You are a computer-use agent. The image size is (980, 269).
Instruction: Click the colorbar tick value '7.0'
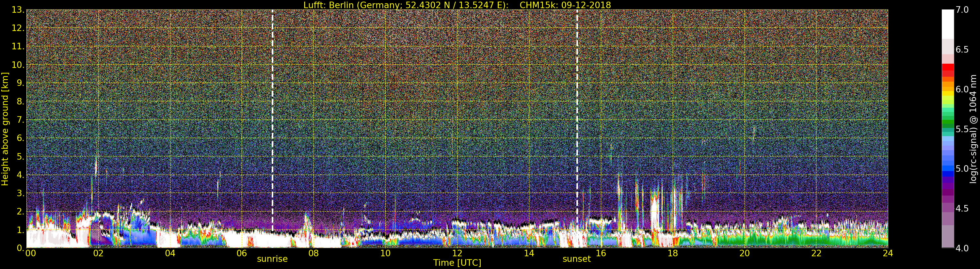(962, 10)
